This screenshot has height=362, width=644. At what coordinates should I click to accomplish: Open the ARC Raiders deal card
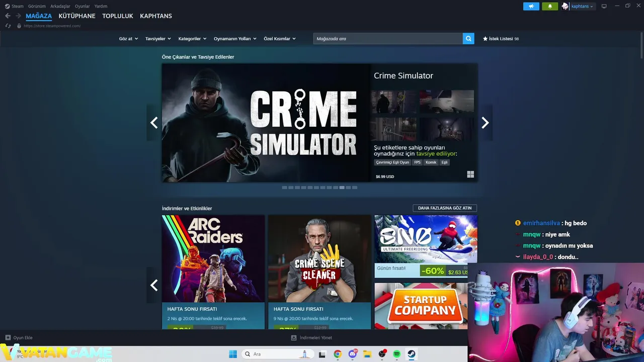click(213, 272)
